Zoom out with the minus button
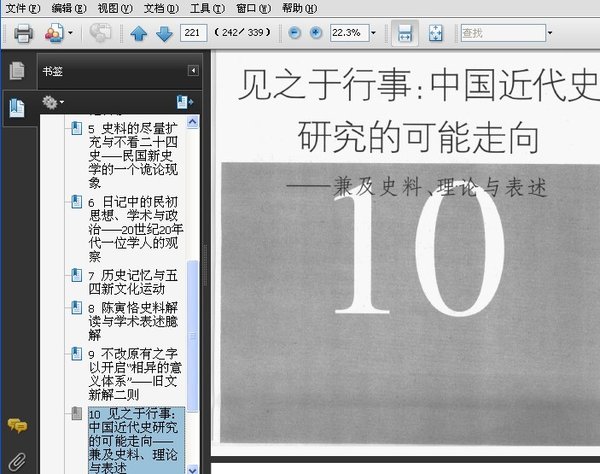The width and height of the screenshot is (600, 474). click(x=294, y=33)
